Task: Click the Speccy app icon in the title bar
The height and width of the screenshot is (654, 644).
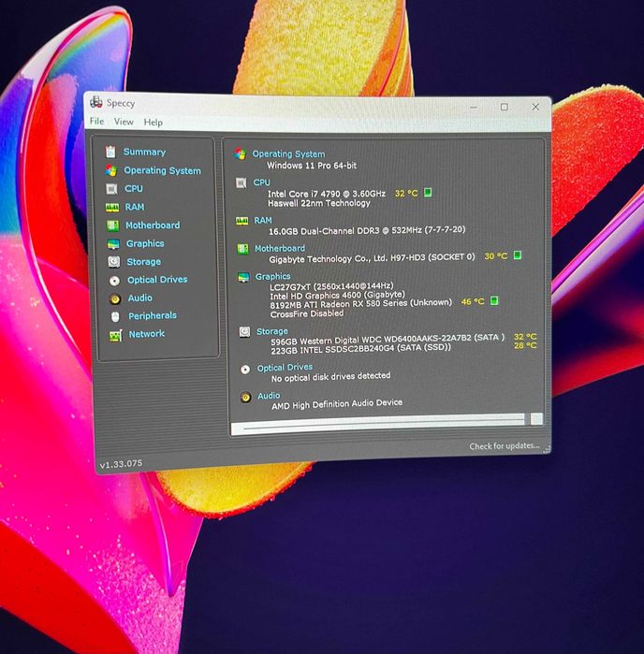Action: (96, 102)
